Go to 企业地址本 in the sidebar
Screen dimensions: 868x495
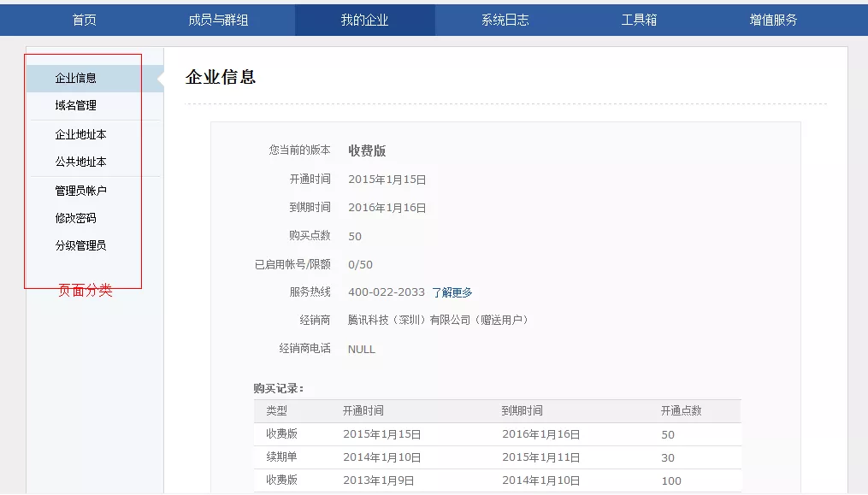80,134
